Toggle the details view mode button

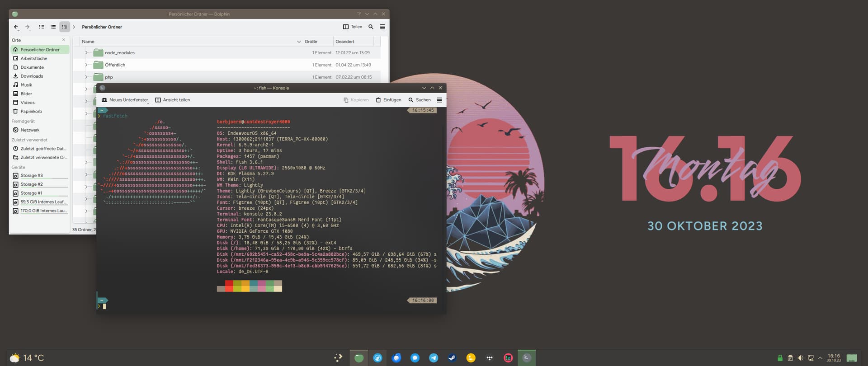(65, 27)
